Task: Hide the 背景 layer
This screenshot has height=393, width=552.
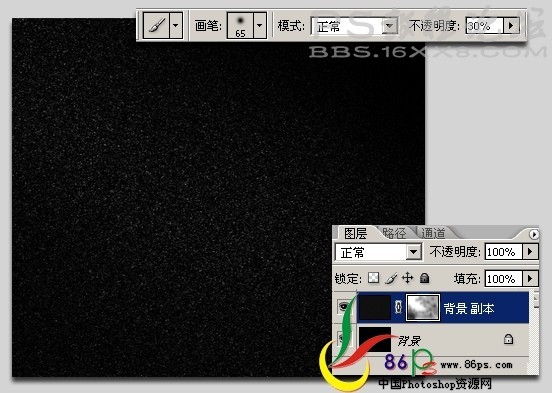Action: (342, 339)
